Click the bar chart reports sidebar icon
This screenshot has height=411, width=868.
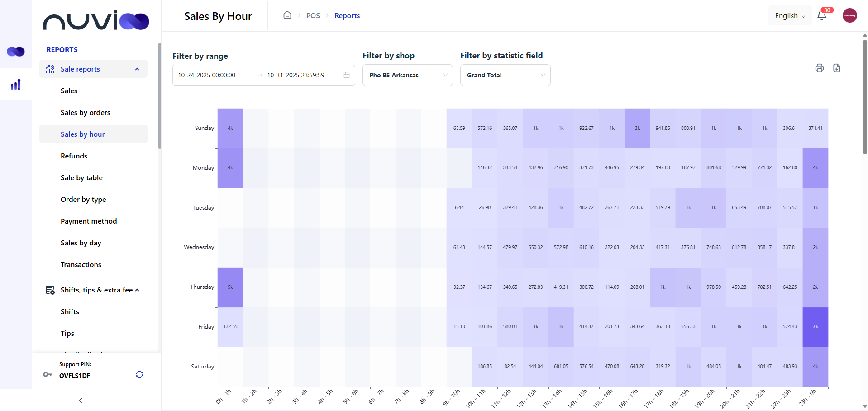click(16, 85)
